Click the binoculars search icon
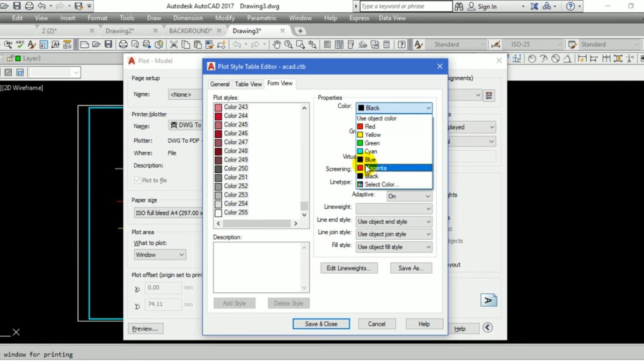The height and width of the screenshot is (362, 644). tap(459, 6)
